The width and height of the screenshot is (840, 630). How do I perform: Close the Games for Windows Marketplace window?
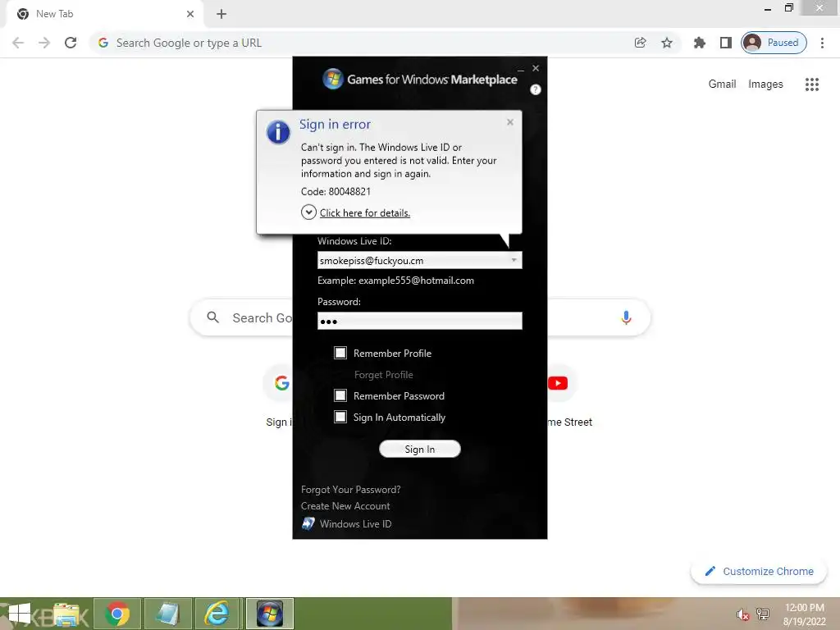[x=536, y=68]
